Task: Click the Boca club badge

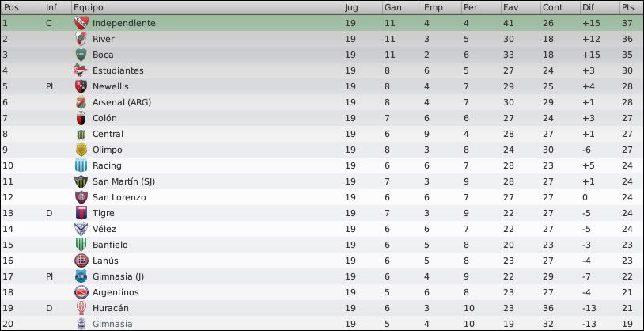Action: tap(81, 55)
